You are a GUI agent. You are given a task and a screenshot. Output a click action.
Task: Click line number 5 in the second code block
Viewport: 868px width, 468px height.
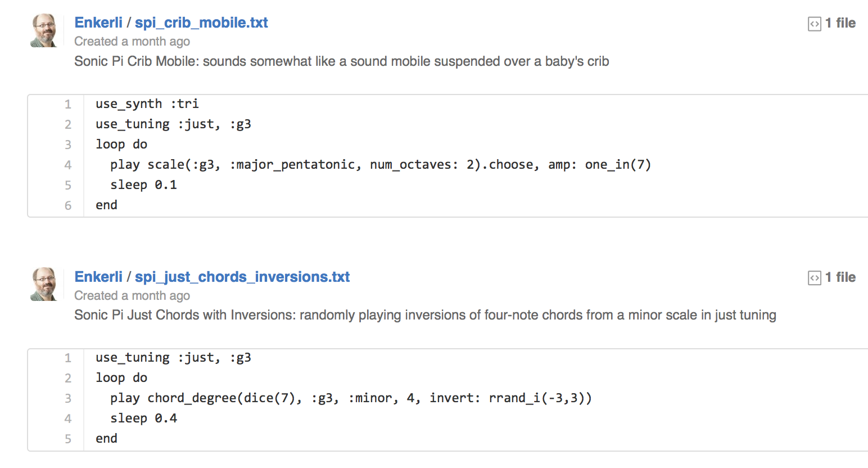(68, 439)
